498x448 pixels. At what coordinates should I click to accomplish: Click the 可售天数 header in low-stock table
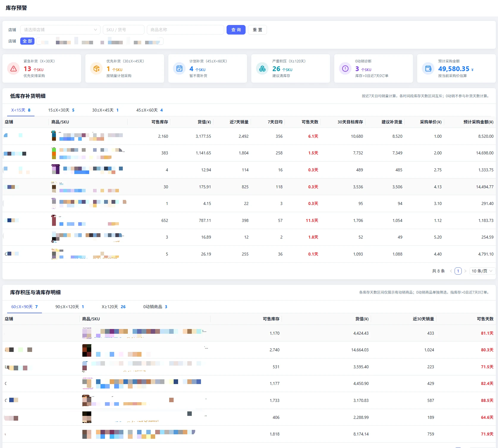point(310,122)
